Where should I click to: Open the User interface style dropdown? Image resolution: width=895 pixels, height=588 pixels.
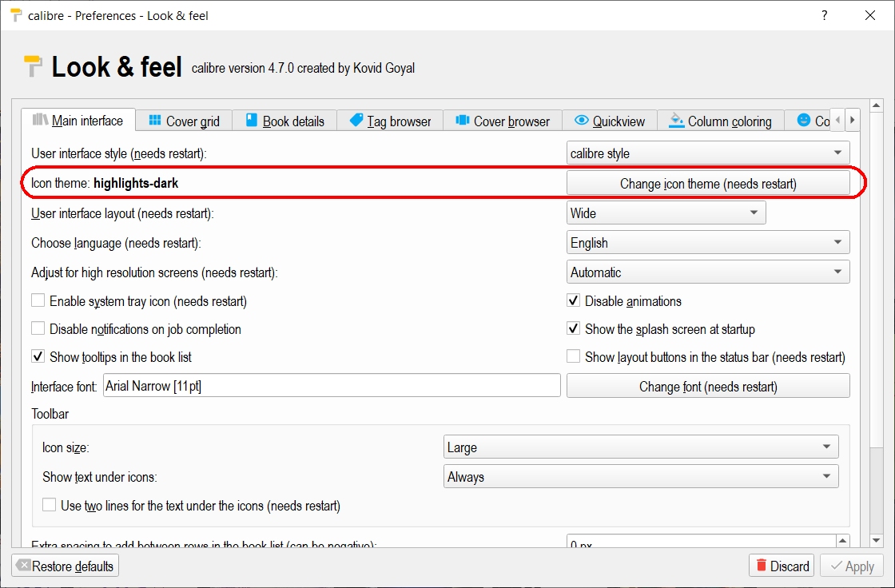tap(707, 153)
